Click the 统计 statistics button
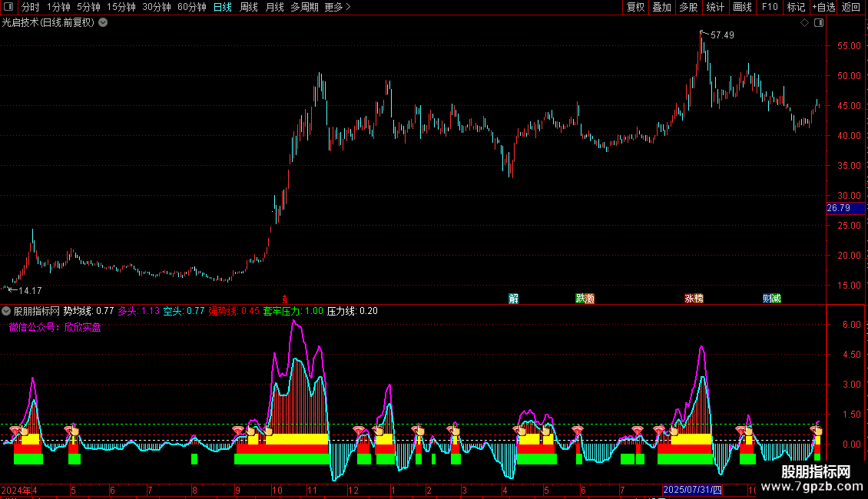 point(714,7)
